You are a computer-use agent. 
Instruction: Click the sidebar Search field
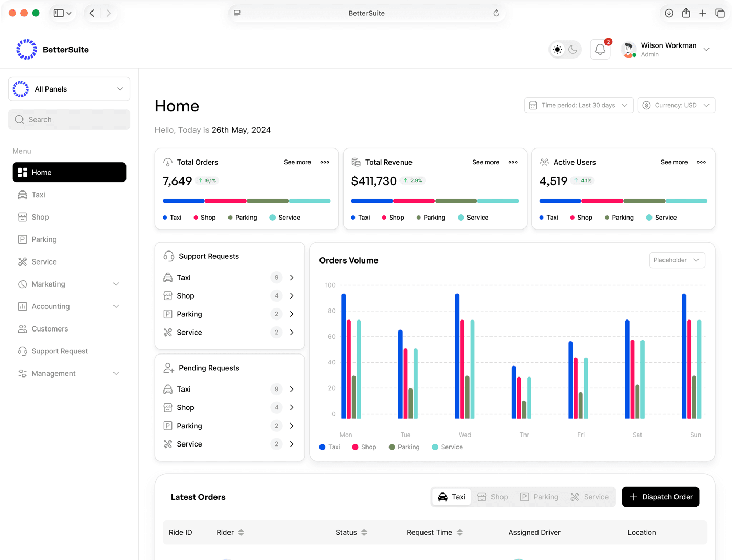[69, 120]
